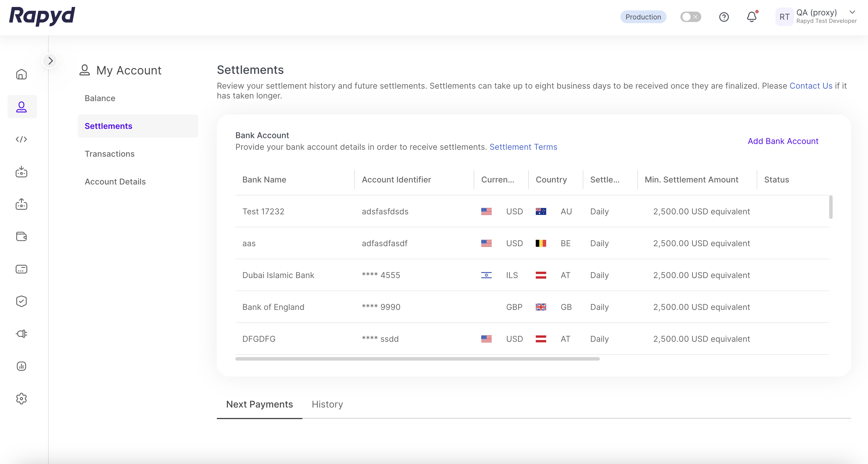Open the notifications bell
The width and height of the screenshot is (868, 464).
(x=752, y=17)
